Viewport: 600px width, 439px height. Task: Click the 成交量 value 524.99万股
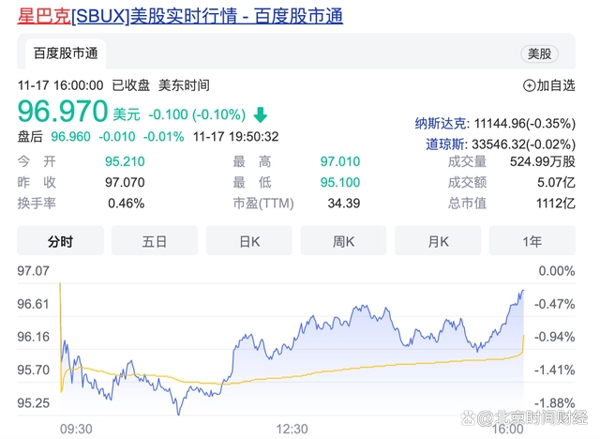click(x=543, y=162)
